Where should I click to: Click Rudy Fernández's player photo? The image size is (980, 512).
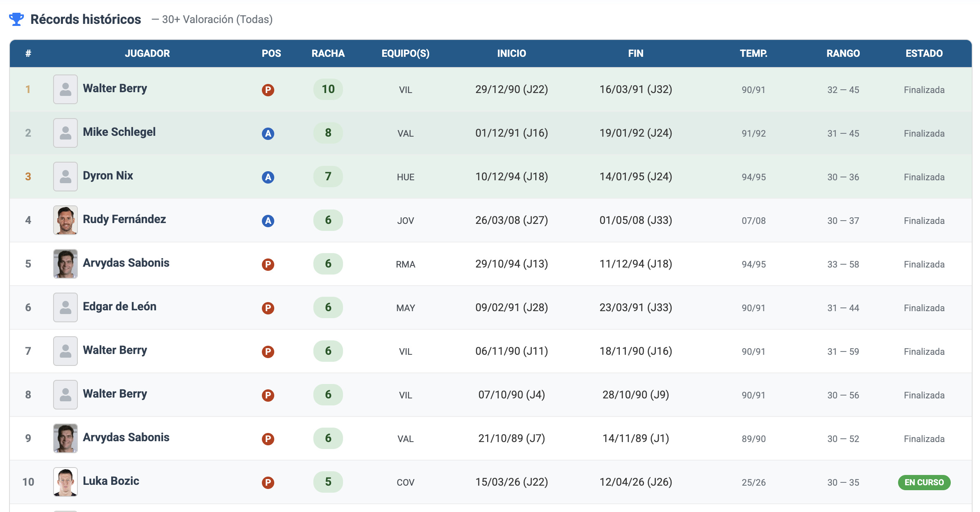coord(65,220)
